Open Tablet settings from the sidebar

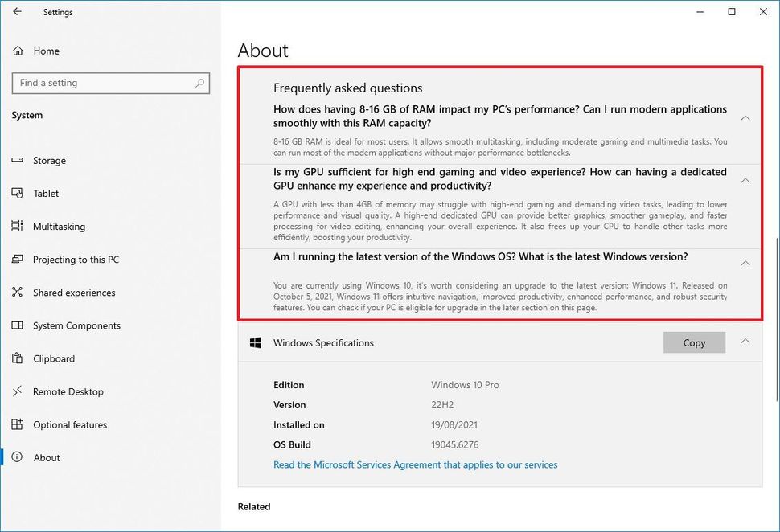pos(47,193)
